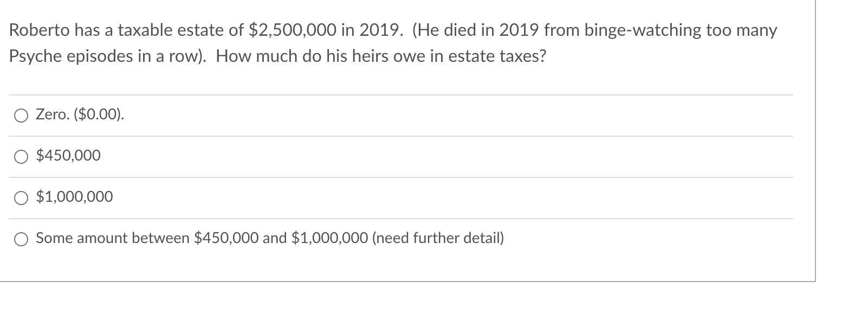The image size is (868, 319).
Task: Click the year 2019 in the question
Action: coord(379,30)
